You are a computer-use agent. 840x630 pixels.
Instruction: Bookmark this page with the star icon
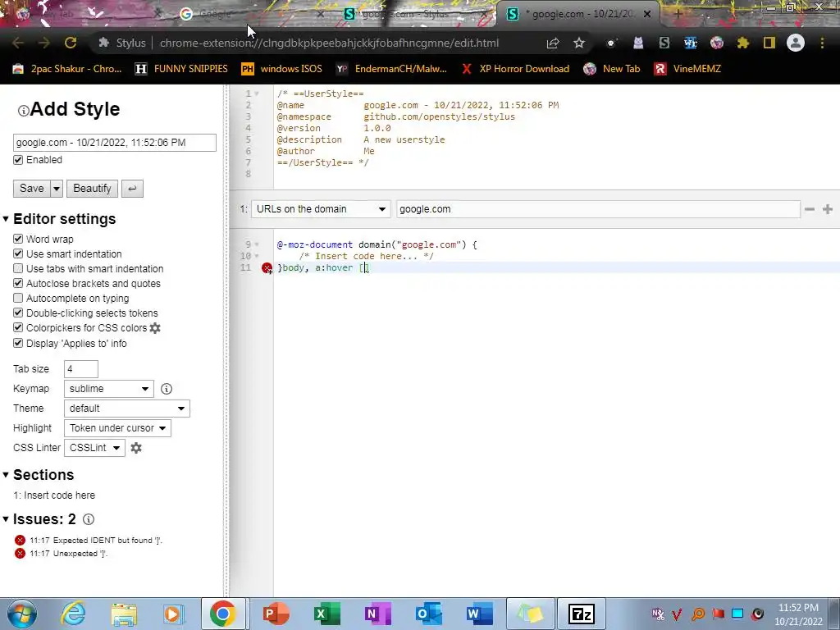579,43
